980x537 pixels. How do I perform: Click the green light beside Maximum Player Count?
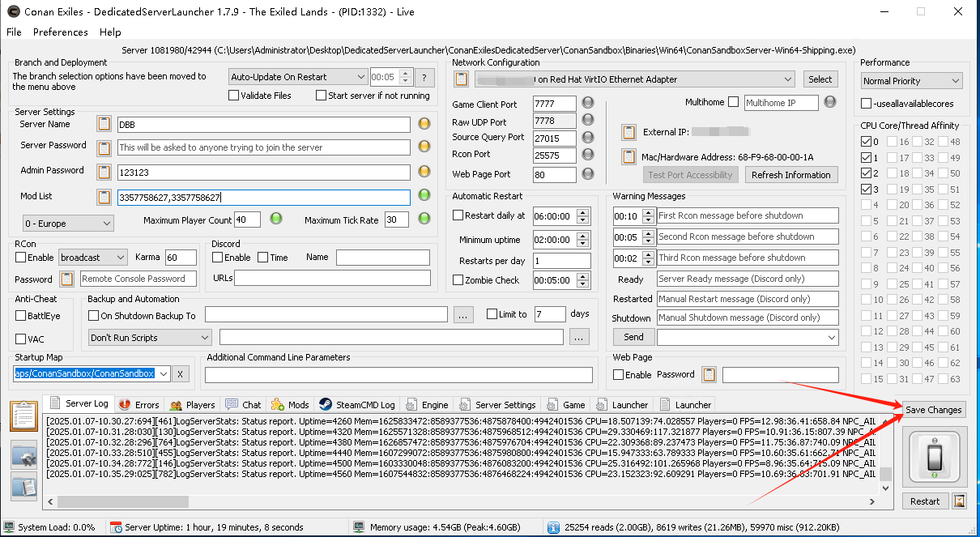point(275,219)
